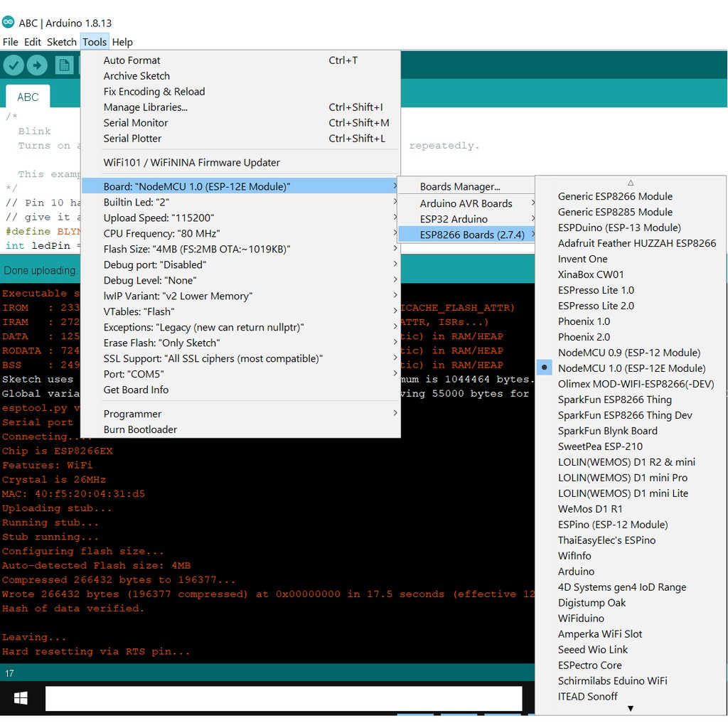Open Serial Monitor from Tools menu
Viewport: 728px width, 728px height.
136,123
